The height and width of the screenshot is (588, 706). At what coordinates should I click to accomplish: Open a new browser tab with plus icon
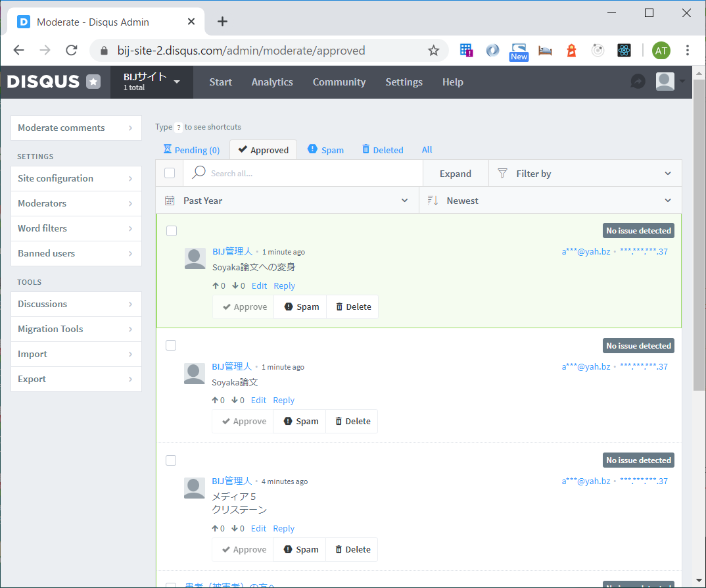222,21
